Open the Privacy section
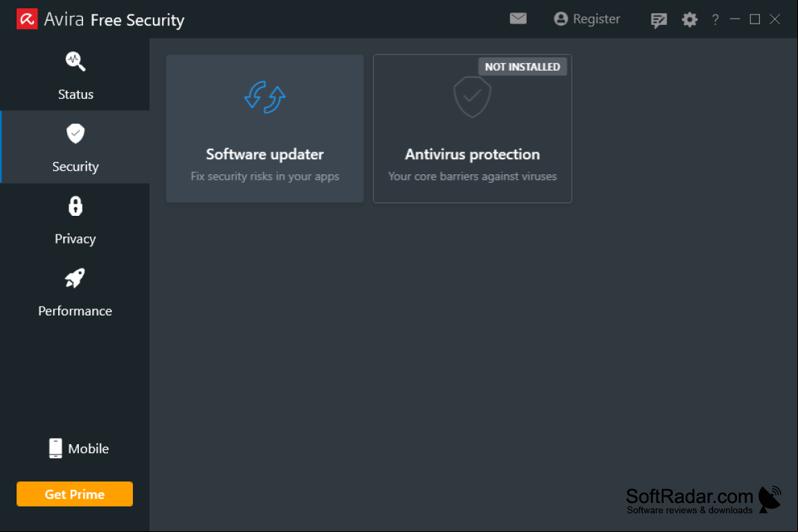The image size is (798, 532). (x=75, y=219)
